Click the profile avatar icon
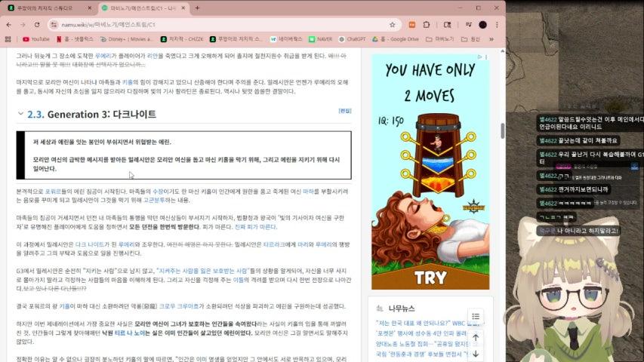This screenshot has height=362, width=644. click(x=482, y=25)
